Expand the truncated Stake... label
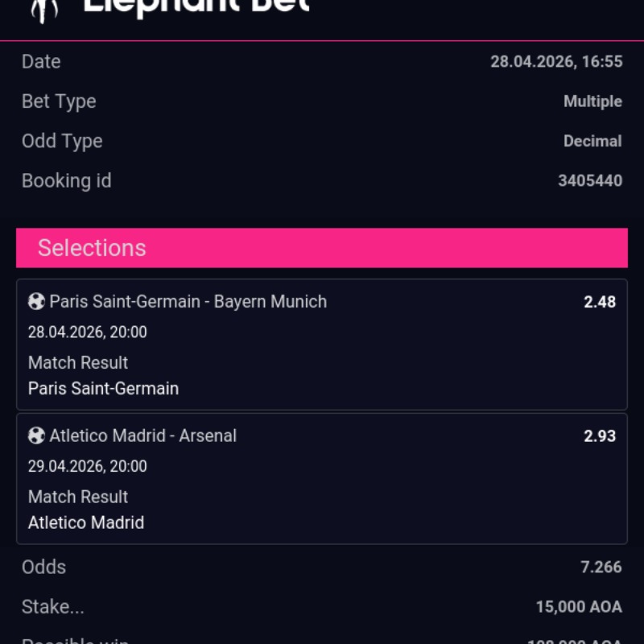The image size is (644, 644). click(53, 607)
